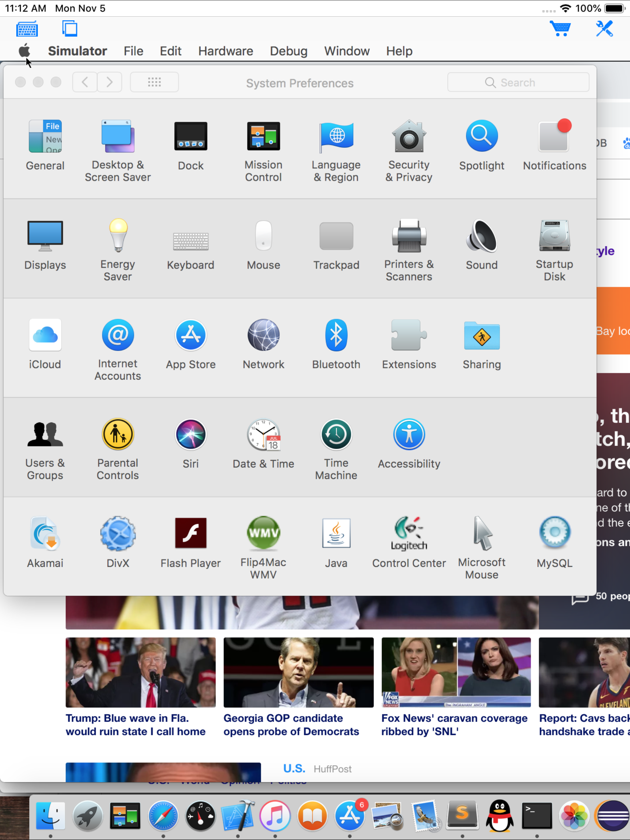
Task: Open the Georgia GOP candidate article link
Action: [x=291, y=725]
